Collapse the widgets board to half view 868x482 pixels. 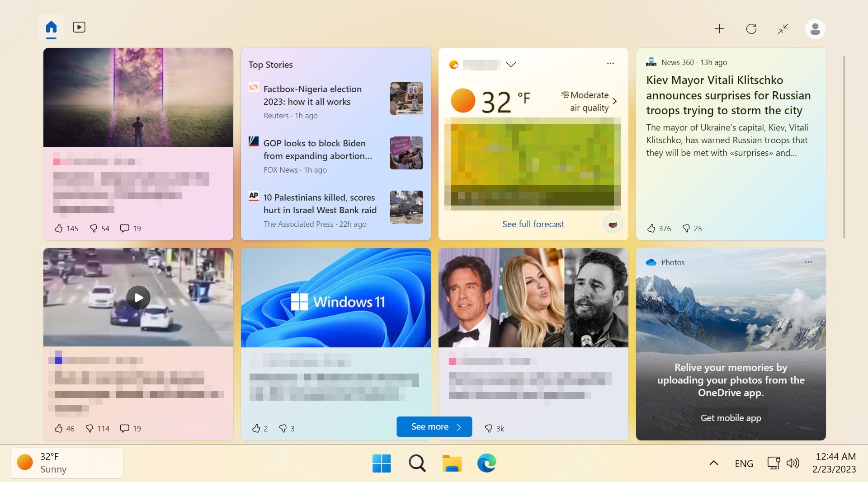(x=783, y=29)
